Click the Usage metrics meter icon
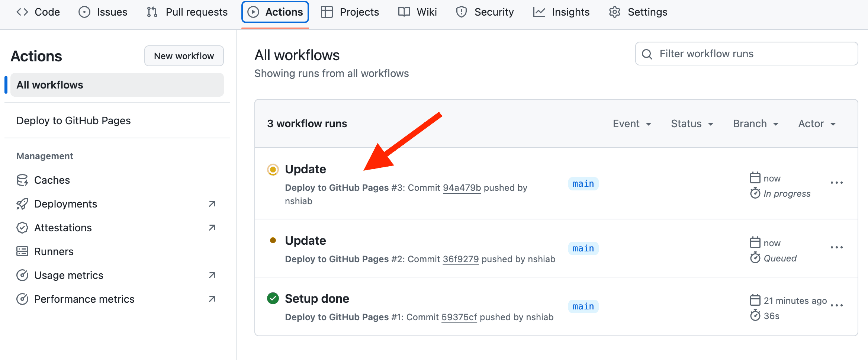This screenshot has height=360, width=868. [22, 275]
